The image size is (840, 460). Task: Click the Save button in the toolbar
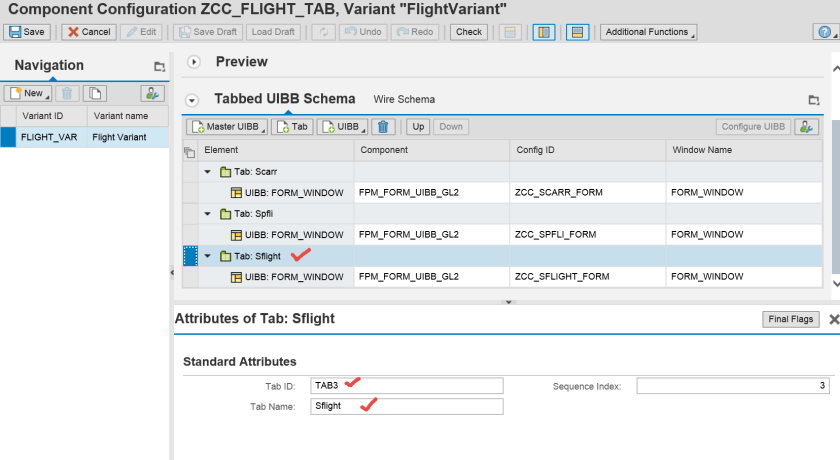click(x=27, y=32)
